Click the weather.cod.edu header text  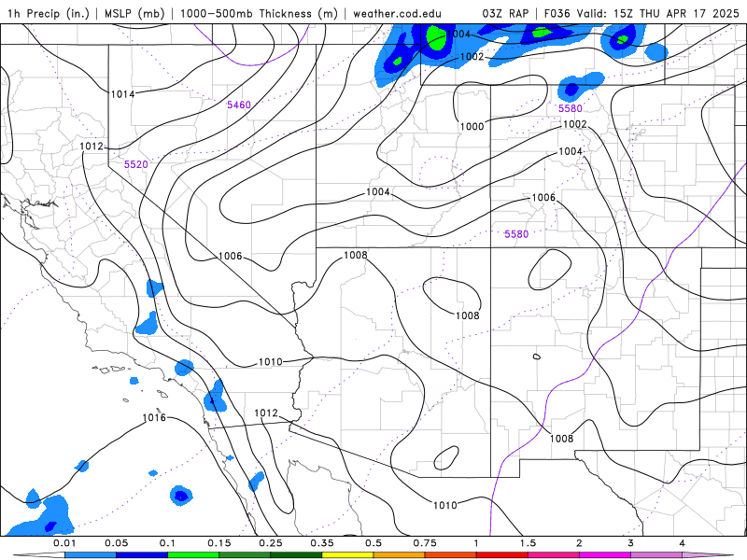pos(397,14)
